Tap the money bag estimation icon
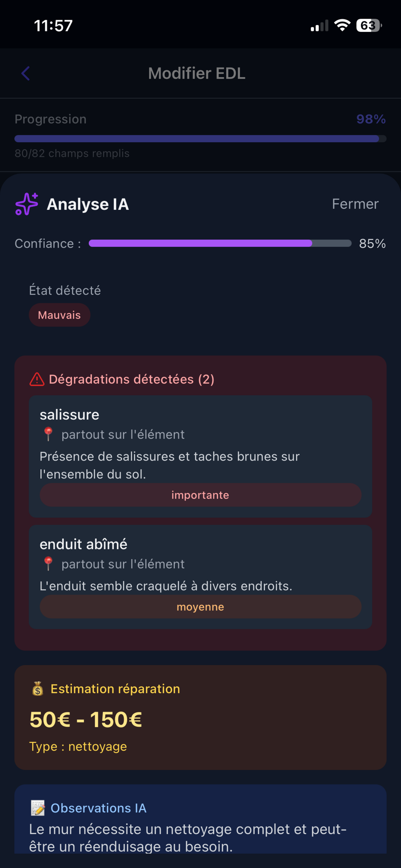 coord(38,689)
